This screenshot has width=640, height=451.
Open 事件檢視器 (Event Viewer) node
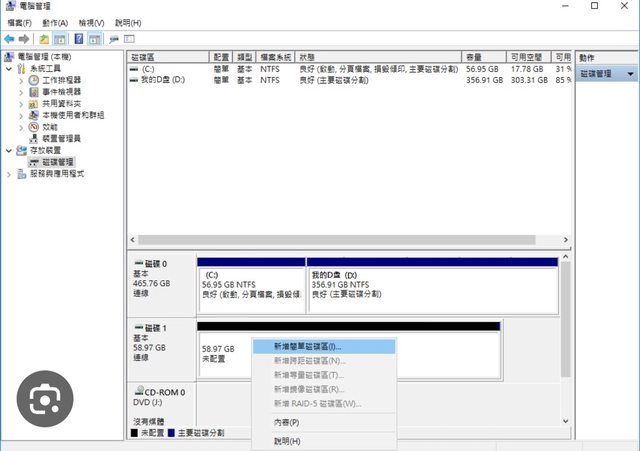pyautogui.click(x=60, y=92)
